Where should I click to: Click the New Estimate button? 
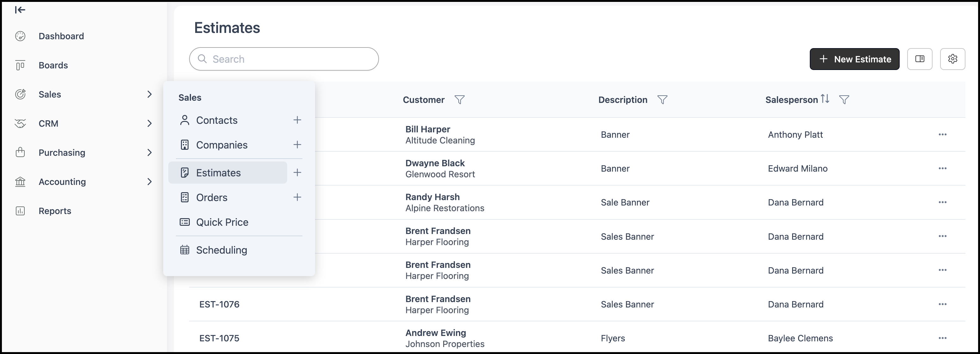click(854, 59)
